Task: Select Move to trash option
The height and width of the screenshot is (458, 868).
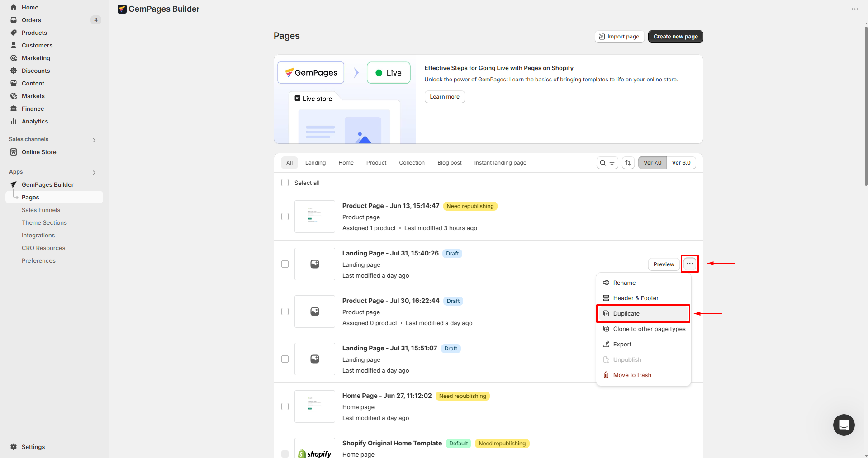Action: [x=632, y=375]
